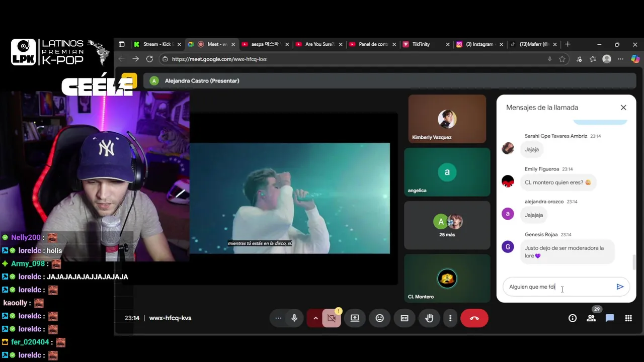Image resolution: width=644 pixels, height=362 pixels.
Task: Close the Mensajes de la llamada panel
Action: [623, 107]
